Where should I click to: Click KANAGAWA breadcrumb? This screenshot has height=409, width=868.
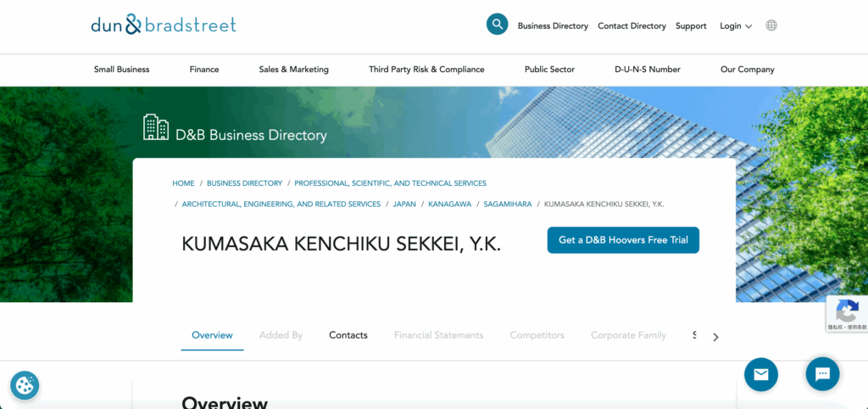click(450, 204)
